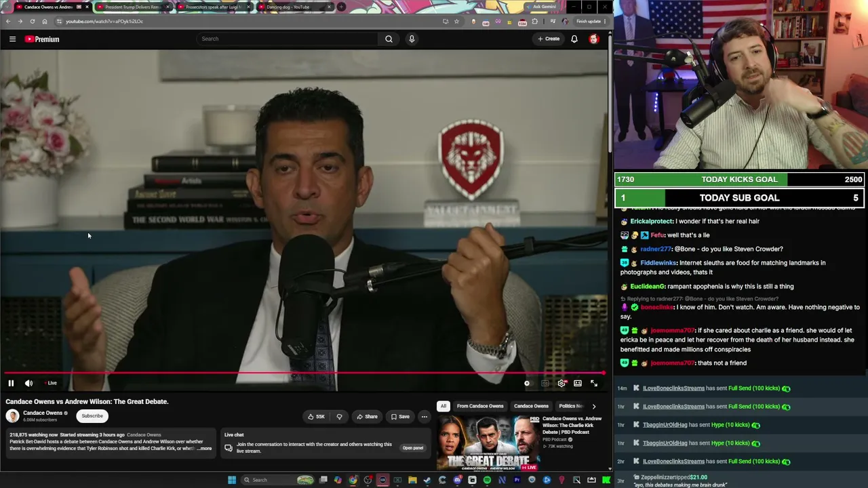Jump to live with the Live indicator
Screen dimensions: 868x488
(x=50, y=383)
